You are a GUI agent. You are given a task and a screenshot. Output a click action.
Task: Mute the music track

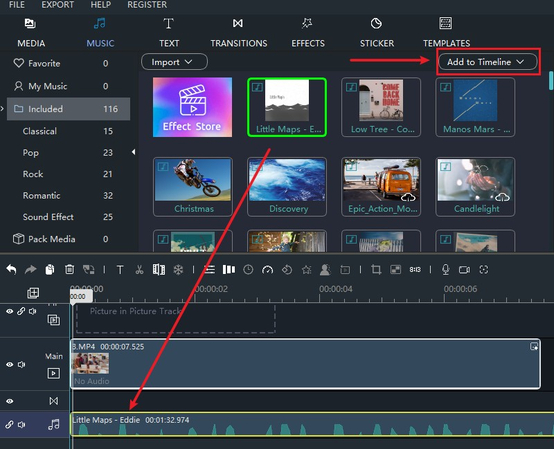tap(22, 424)
